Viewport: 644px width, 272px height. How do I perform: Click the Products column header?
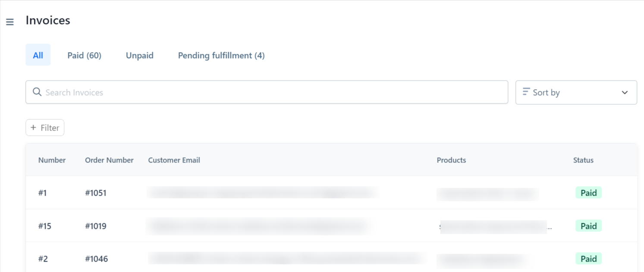[451, 160]
